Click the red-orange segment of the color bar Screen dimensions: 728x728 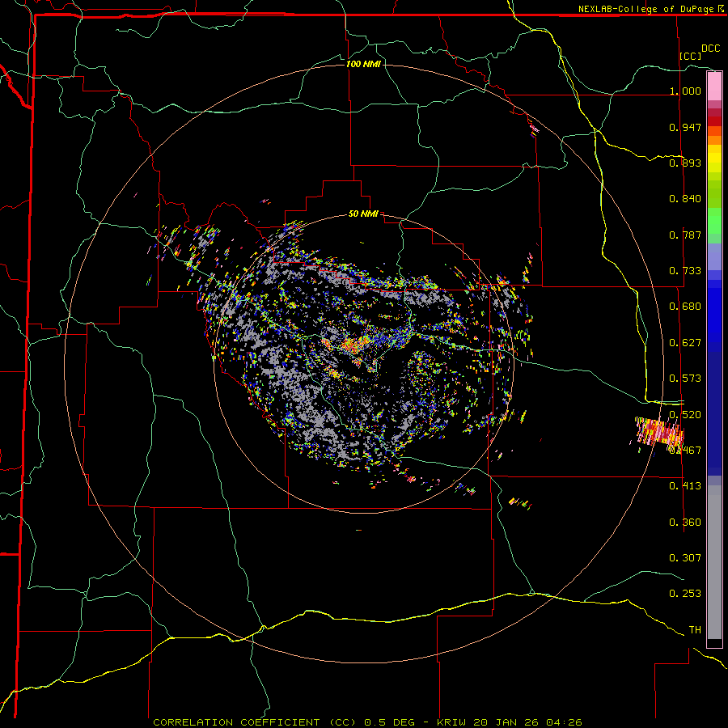[714, 130]
